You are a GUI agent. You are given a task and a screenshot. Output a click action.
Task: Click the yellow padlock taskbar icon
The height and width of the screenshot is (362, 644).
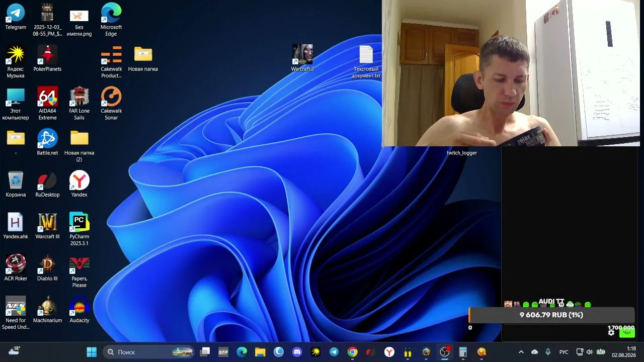(408, 352)
